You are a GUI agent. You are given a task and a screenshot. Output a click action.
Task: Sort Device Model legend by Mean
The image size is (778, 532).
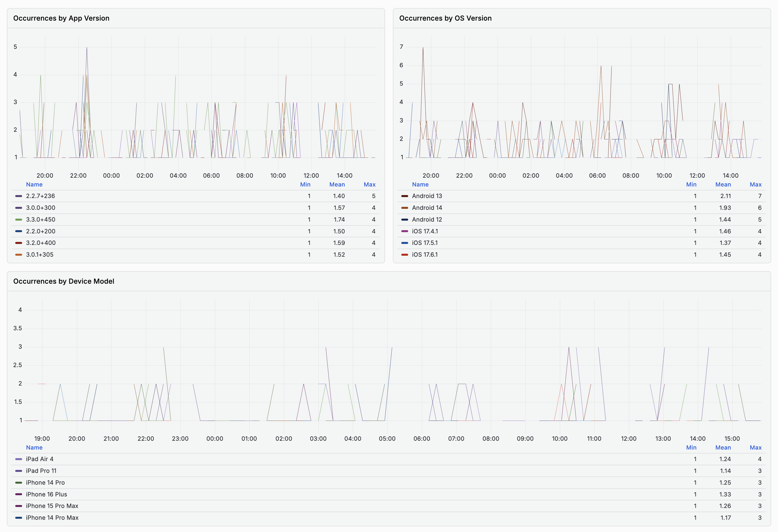(x=723, y=447)
